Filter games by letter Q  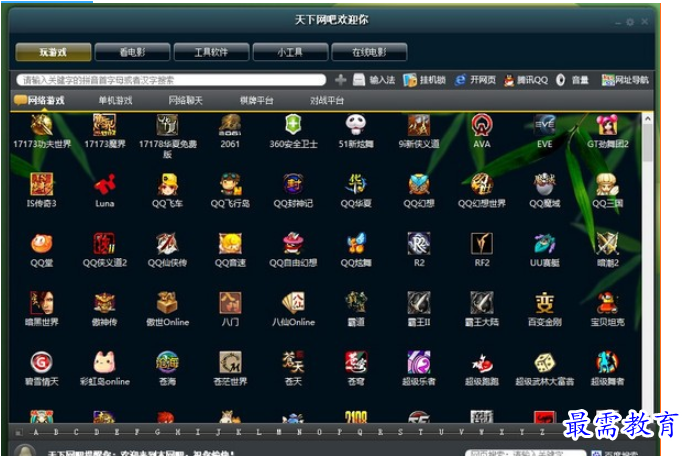360,432
